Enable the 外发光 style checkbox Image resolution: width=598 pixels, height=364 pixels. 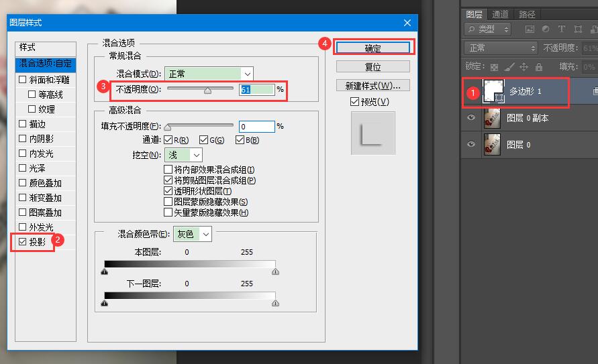pyautogui.click(x=23, y=227)
